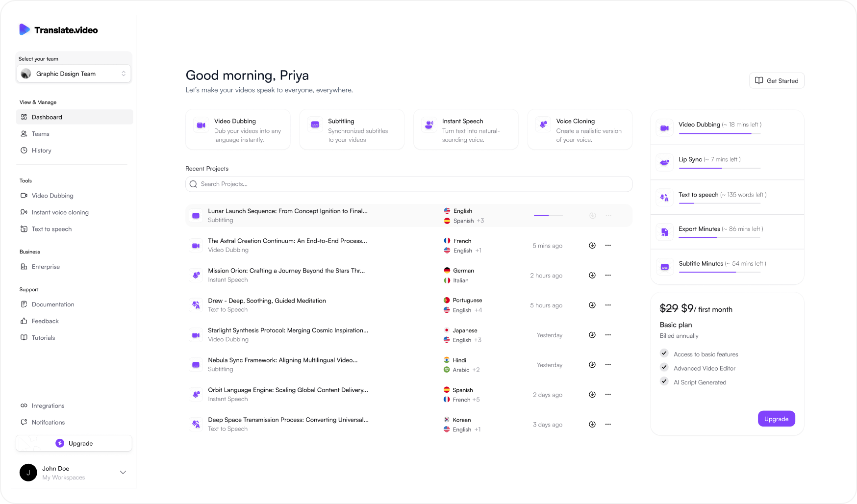Screen dimensions: 857x504
Task: Click the Nebula Sync Framework subtitle icon
Action: point(196,365)
